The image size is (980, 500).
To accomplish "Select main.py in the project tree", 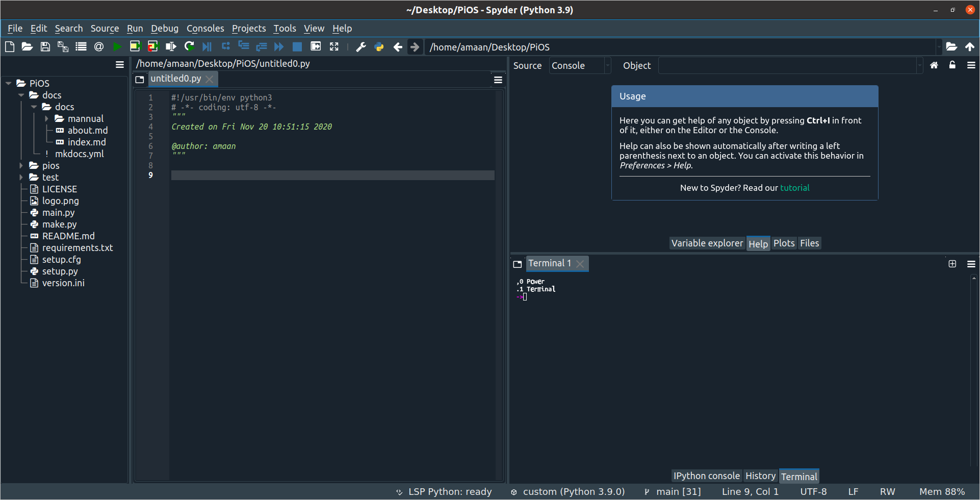I will coord(57,212).
